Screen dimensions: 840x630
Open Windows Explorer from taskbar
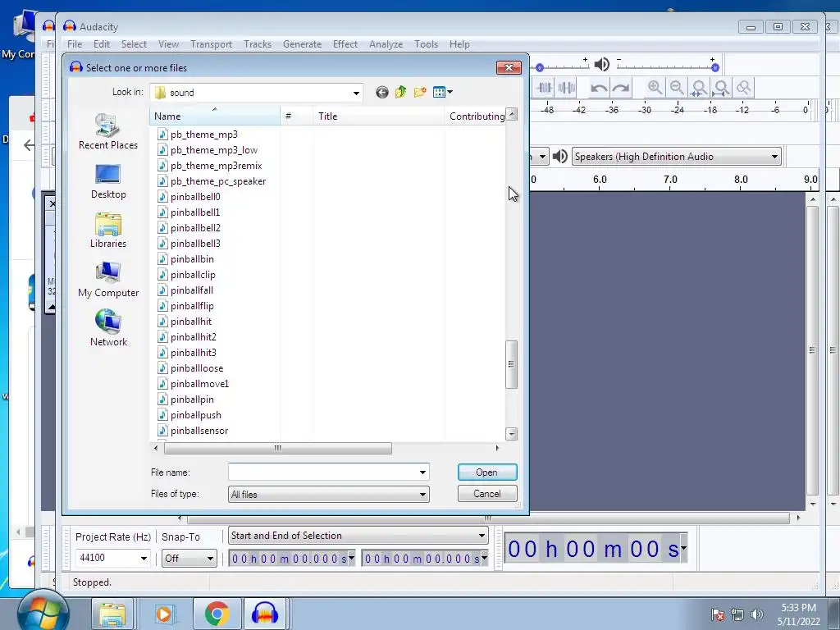(112, 614)
